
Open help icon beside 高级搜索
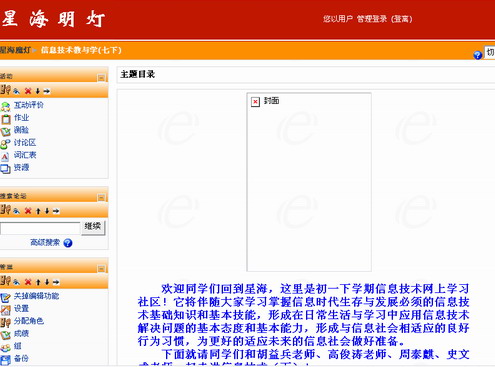click(x=68, y=243)
